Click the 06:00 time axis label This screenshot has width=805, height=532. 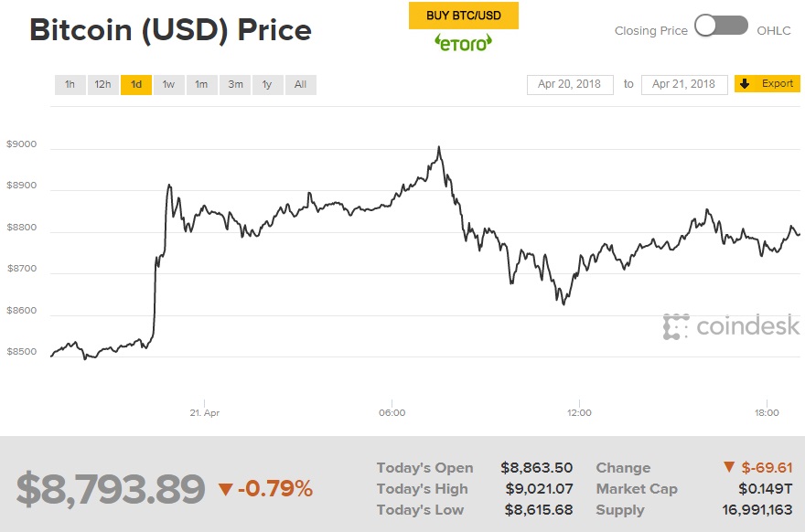[392, 412]
